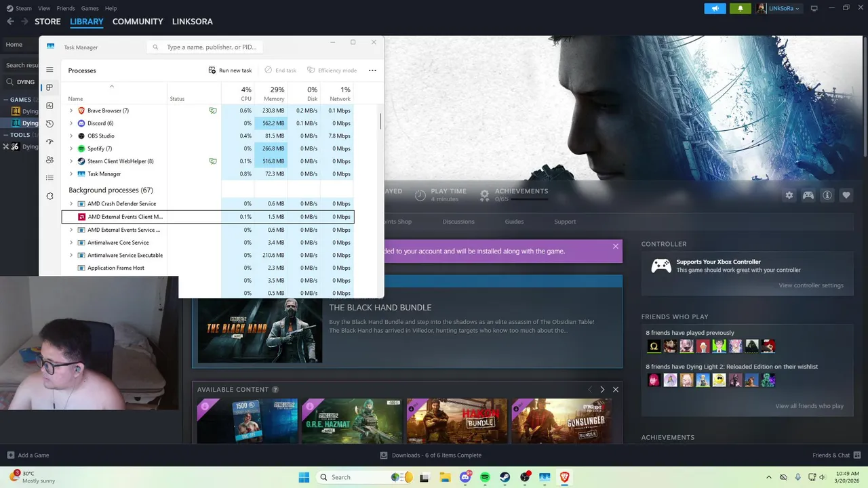Open Windows Start menu

(304, 477)
